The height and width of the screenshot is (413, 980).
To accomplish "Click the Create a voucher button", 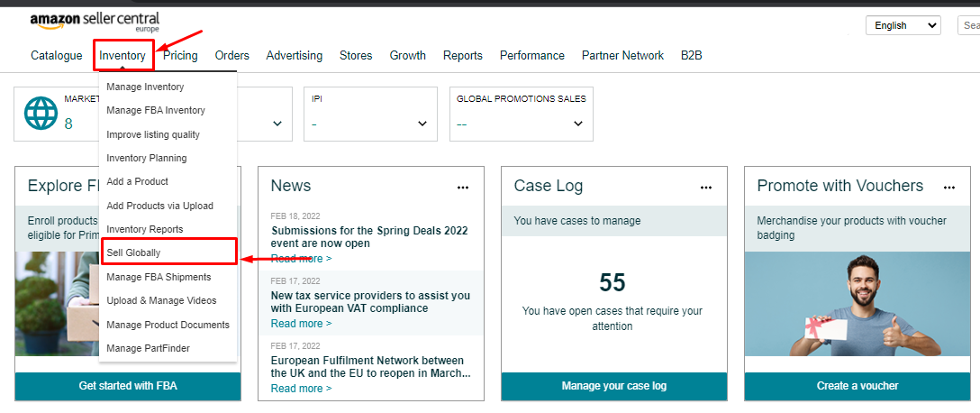I will 857,386.
